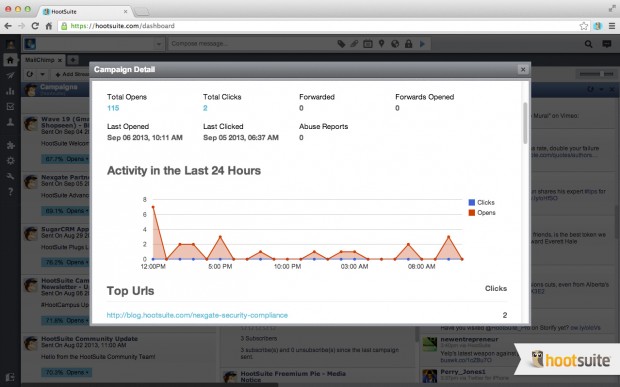The width and height of the screenshot is (620, 387).
Task: Open the Total Opens 115 link
Action: click(x=113, y=108)
